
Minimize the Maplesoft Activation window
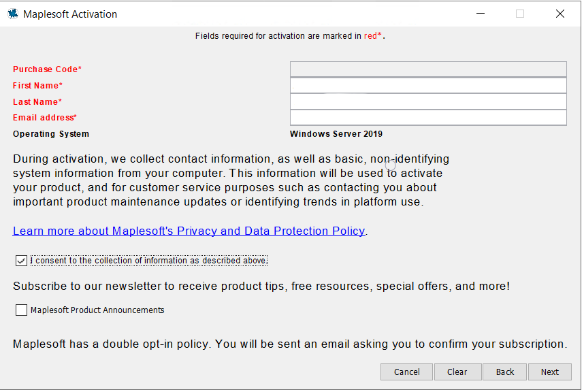[x=481, y=14]
